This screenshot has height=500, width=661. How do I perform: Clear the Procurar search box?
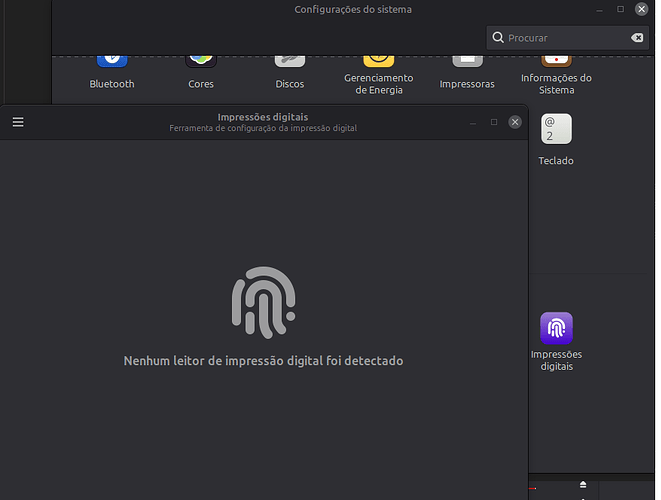pos(637,38)
